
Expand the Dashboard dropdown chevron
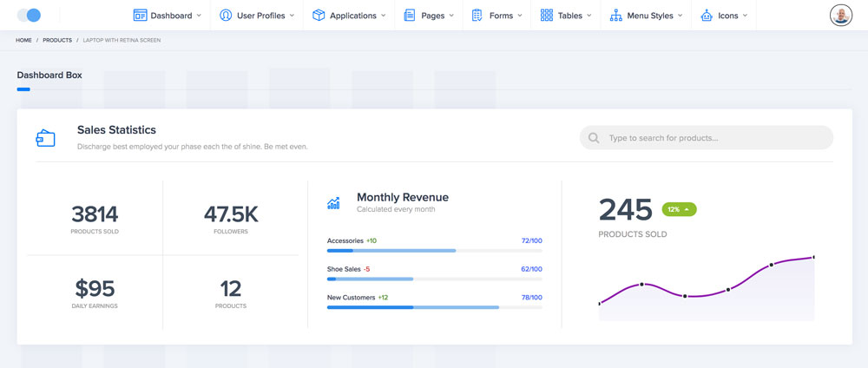(199, 16)
